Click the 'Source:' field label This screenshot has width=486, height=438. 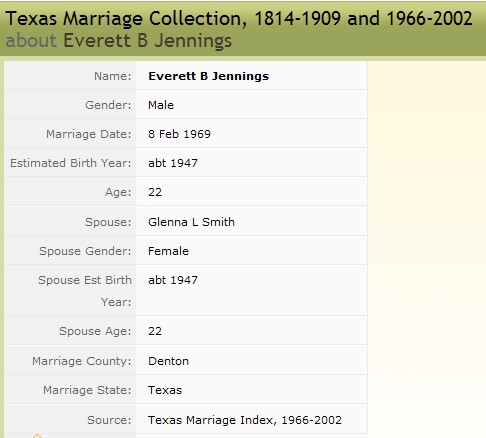point(109,420)
